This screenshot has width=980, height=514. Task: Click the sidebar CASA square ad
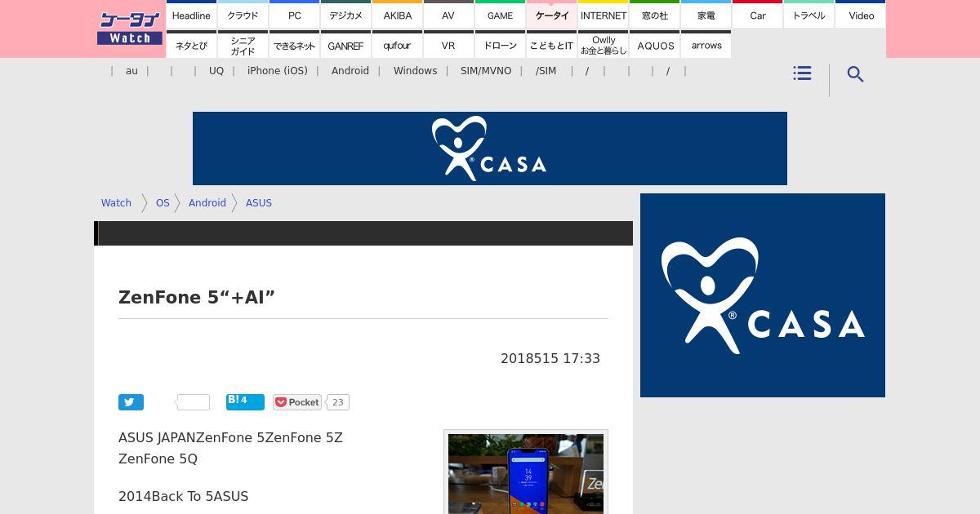(x=763, y=295)
